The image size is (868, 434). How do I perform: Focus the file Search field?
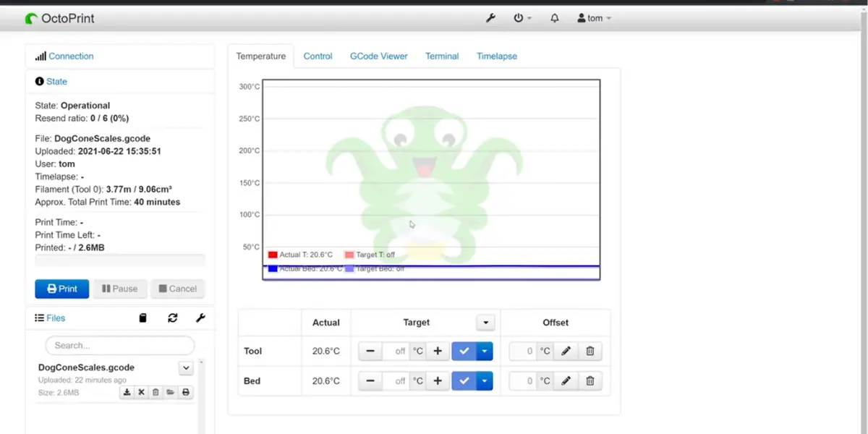coord(120,345)
